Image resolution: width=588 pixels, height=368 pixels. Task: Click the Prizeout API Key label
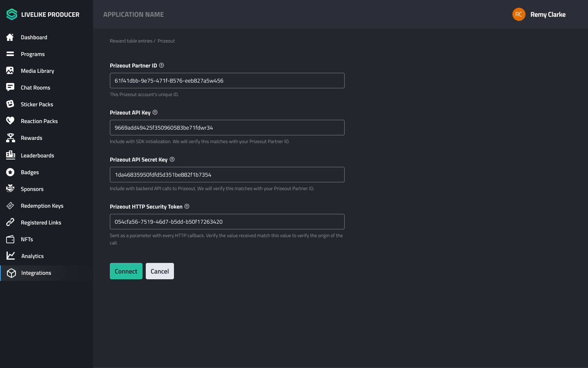pos(130,112)
